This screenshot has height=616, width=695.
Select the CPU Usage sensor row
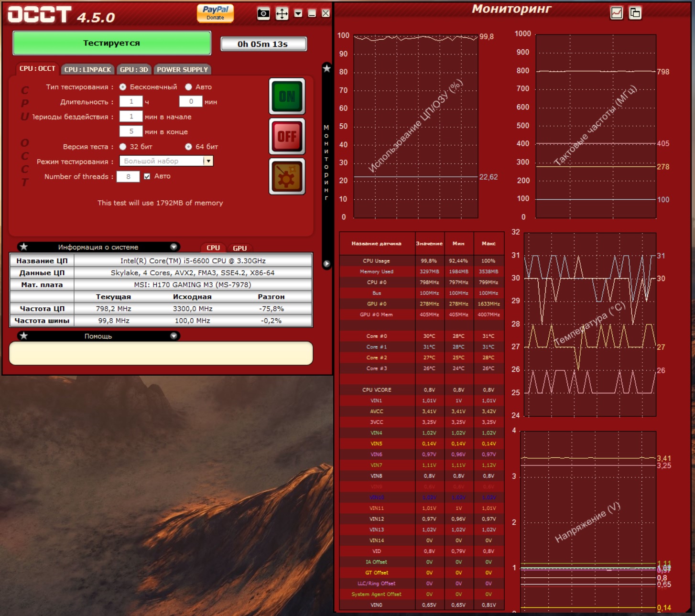(x=421, y=261)
